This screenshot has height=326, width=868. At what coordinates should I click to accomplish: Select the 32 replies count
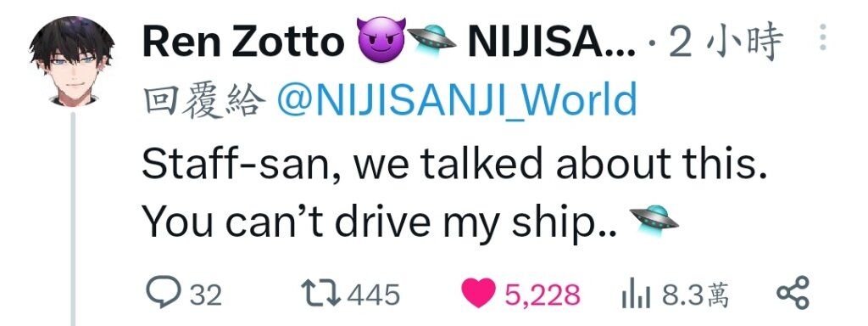coord(206,295)
